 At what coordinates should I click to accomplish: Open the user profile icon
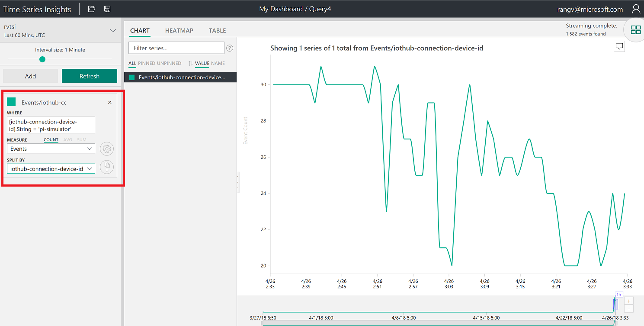[x=636, y=9]
